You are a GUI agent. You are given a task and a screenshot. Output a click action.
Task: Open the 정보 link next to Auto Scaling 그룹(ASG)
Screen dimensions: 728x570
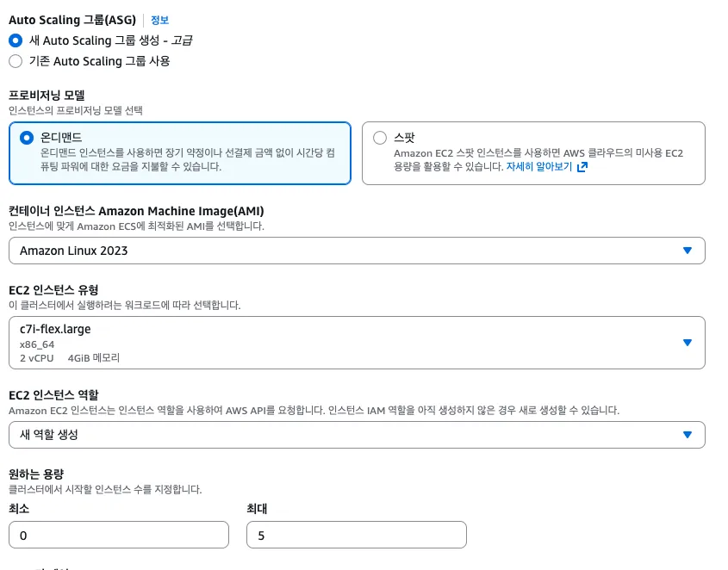pyautogui.click(x=159, y=20)
